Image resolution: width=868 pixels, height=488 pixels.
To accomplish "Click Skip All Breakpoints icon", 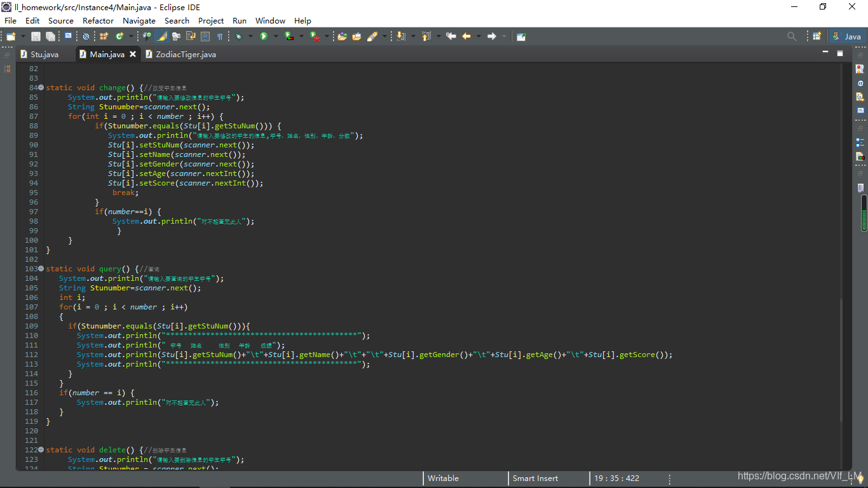I will [86, 36].
